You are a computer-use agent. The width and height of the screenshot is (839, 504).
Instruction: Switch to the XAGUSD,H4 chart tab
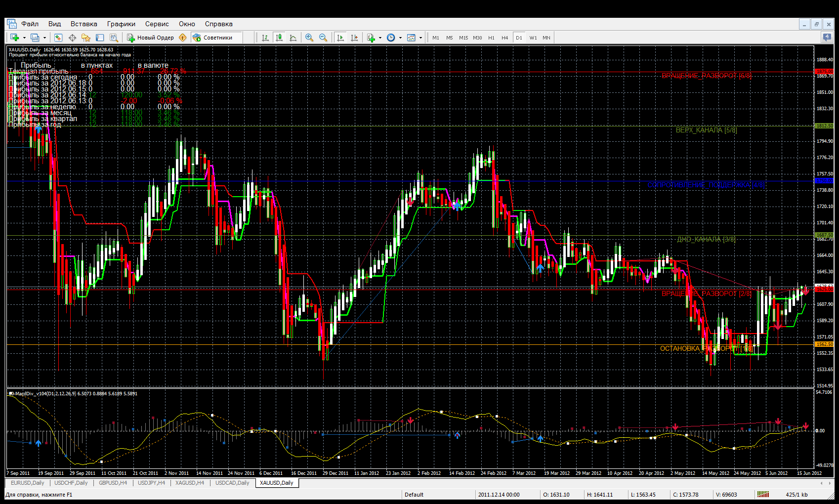tap(190, 483)
